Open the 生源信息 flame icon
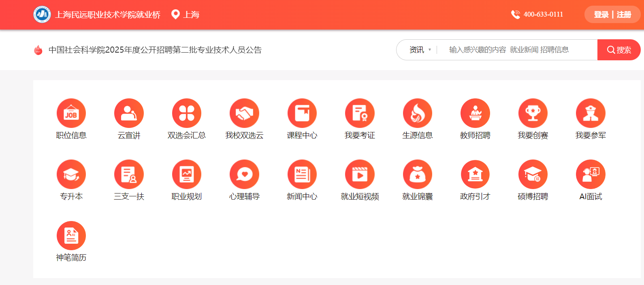 coord(418,113)
